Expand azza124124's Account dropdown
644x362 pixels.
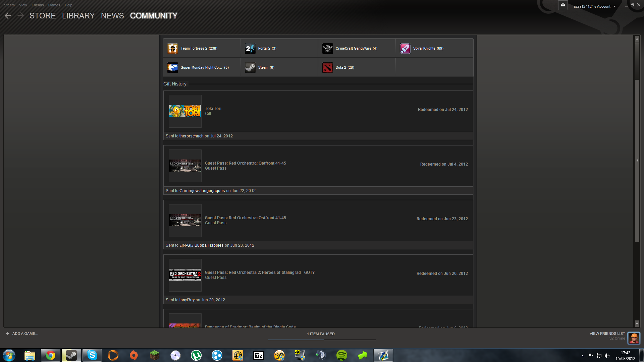[594, 6]
